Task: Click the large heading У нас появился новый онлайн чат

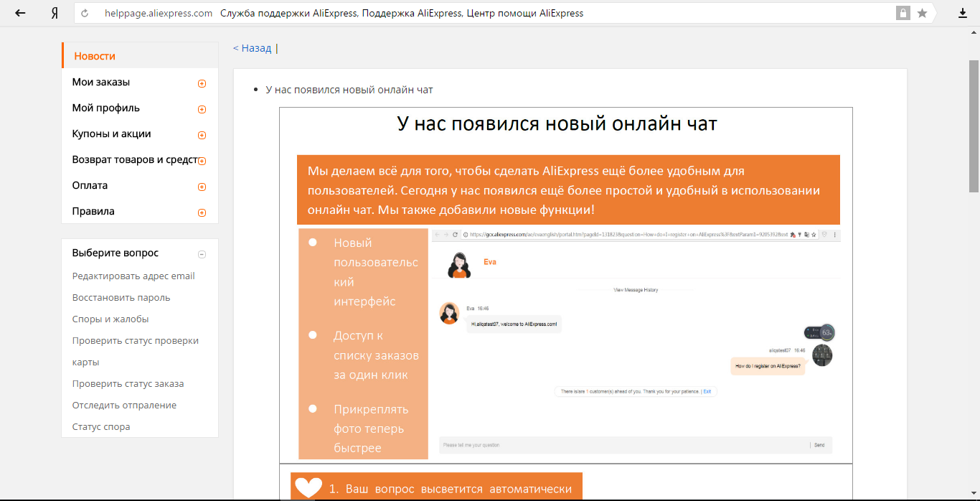Action: pos(557,123)
